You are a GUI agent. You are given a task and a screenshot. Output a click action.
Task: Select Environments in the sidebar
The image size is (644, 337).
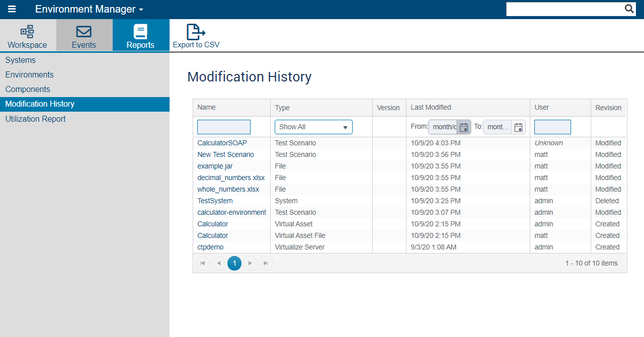(x=85, y=74)
